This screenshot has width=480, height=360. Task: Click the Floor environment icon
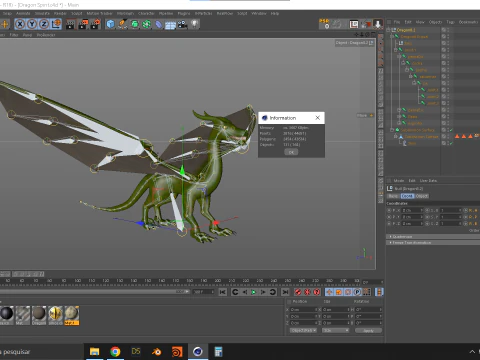tap(170, 24)
